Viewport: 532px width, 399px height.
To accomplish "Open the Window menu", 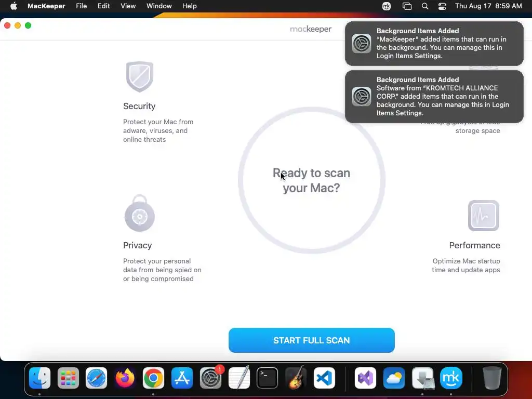I will pos(159,6).
